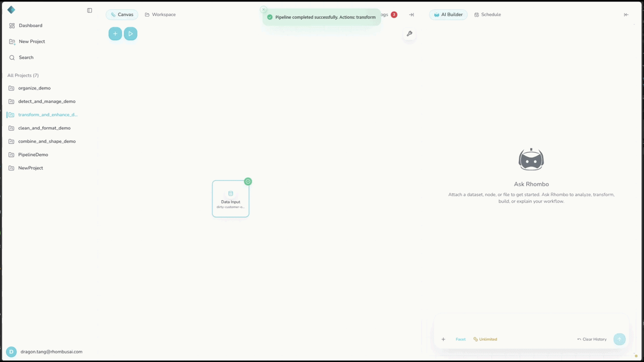This screenshot has width=644, height=362.
Task: Open the detect_and_manage_demo project
Action: [47, 102]
